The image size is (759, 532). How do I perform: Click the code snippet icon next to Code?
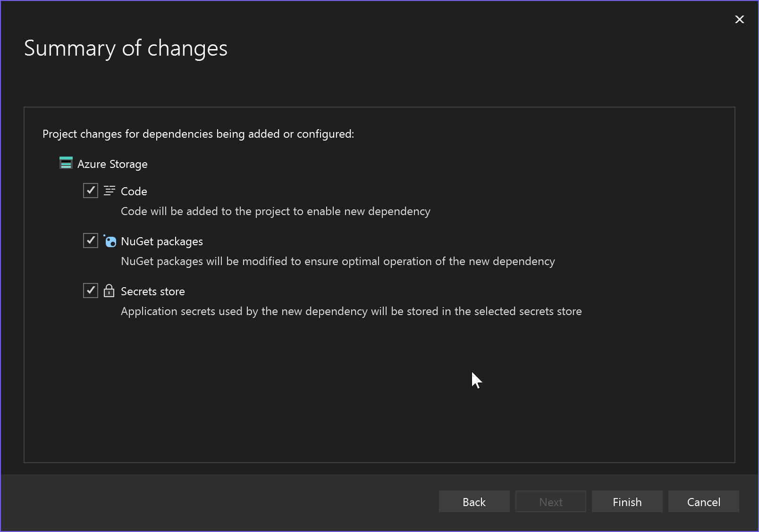[109, 191]
